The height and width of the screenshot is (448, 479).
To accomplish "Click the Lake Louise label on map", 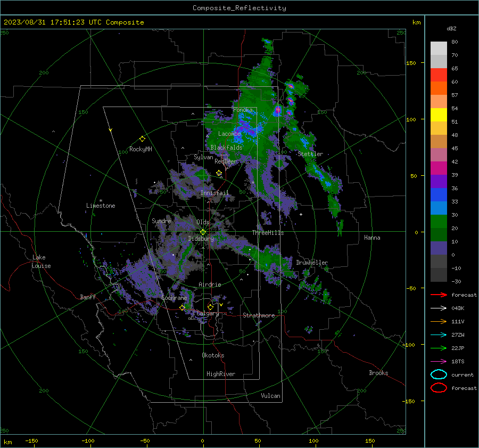I will 41,262.
